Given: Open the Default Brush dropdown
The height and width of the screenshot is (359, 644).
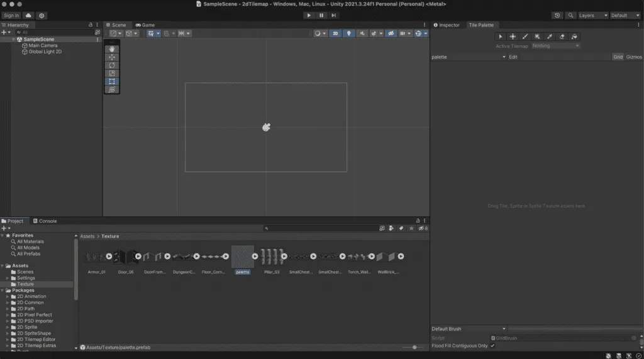Looking at the screenshot, I should (x=469, y=329).
